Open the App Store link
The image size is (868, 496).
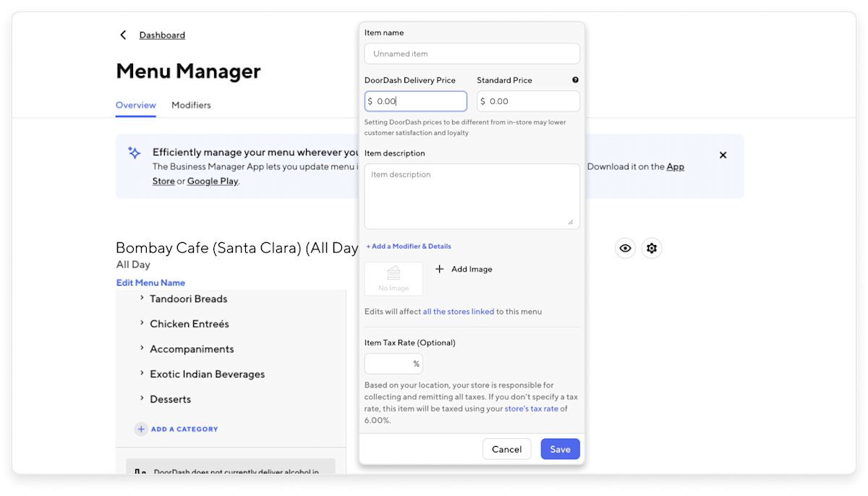click(x=676, y=166)
